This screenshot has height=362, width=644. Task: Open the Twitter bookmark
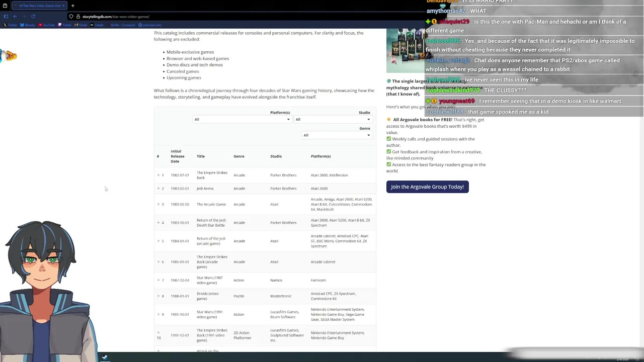click(10, 25)
